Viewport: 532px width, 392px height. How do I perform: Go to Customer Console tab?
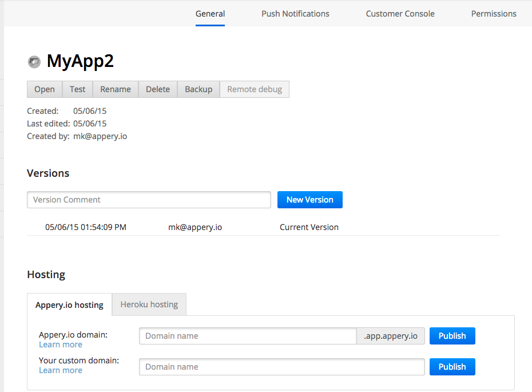click(x=400, y=14)
